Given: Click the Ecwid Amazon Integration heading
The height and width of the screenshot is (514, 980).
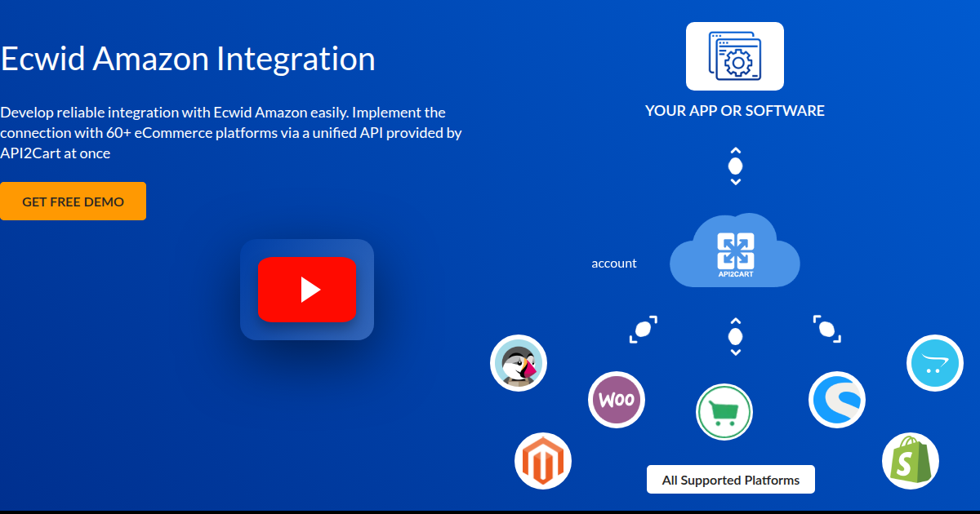Looking at the screenshot, I should tap(188, 59).
